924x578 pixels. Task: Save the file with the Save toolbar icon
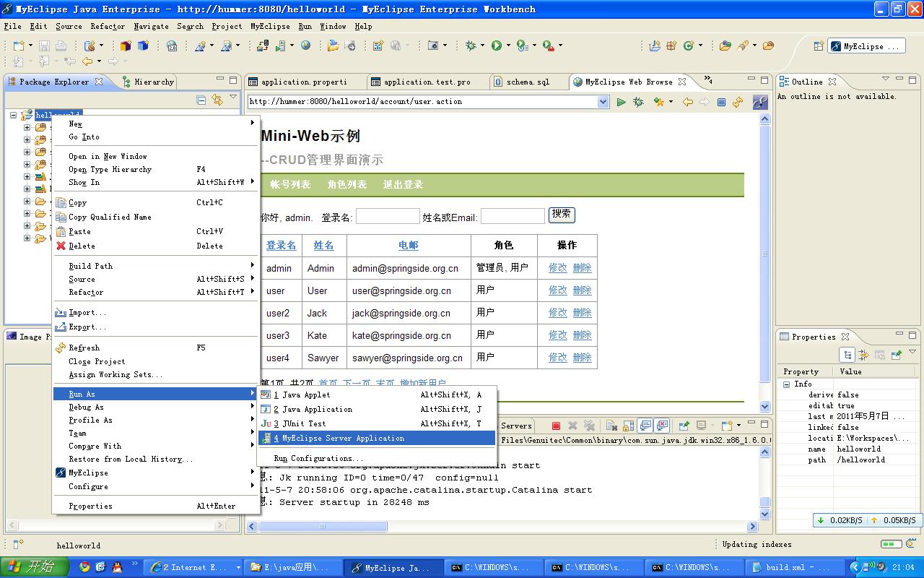click(x=44, y=46)
